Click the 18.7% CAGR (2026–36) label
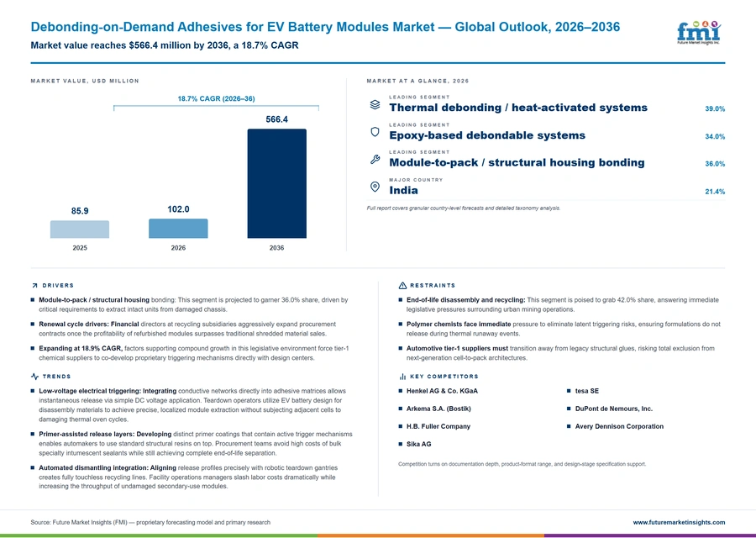 pos(216,98)
